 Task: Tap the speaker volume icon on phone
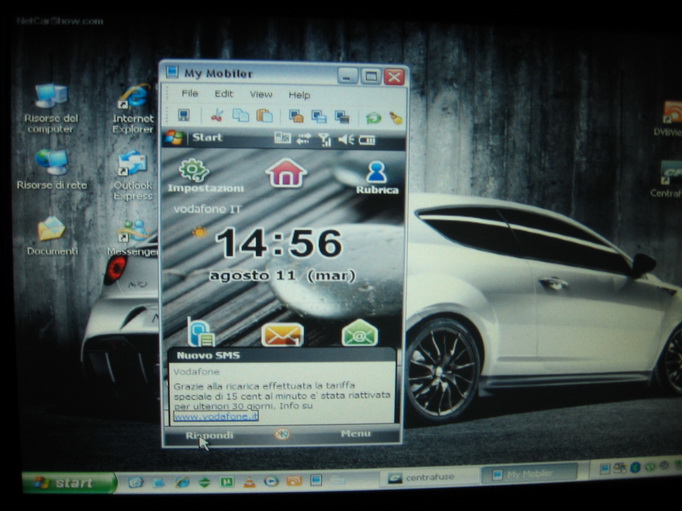point(346,140)
